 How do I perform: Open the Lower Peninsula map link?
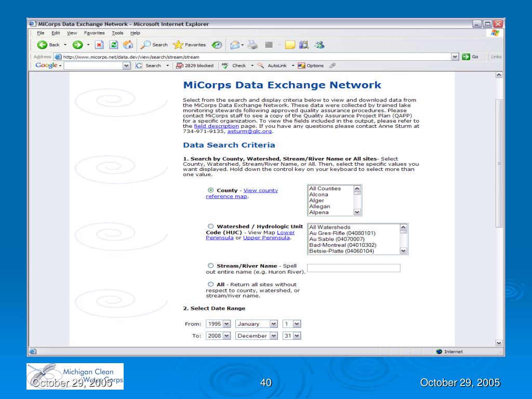click(250, 235)
